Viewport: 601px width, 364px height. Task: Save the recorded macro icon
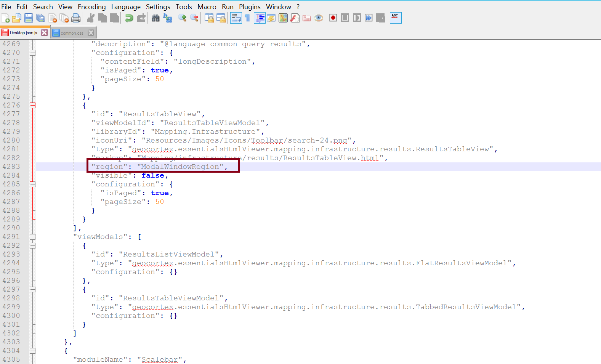(x=380, y=18)
